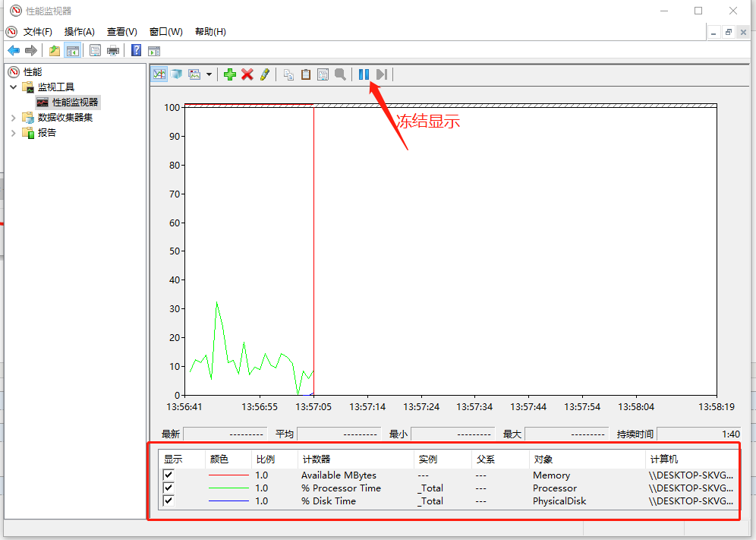Click the Highlight pen icon
756x540 pixels.
265,74
